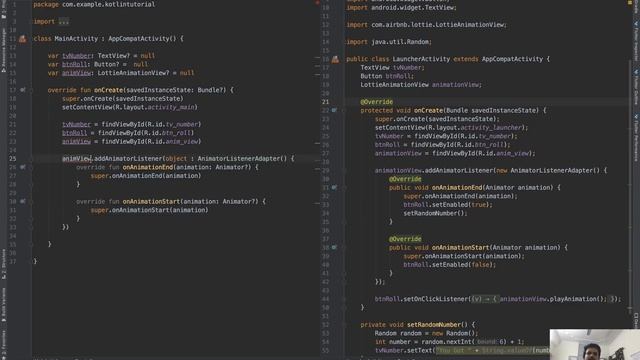This screenshot has height=360, width=640.
Task: Click 'playAnimation()' in setOnClickListener line
Action: coord(576,299)
